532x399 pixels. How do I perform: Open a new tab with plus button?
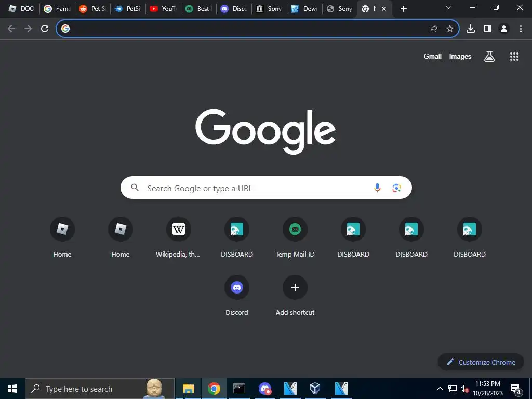pos(403,9)
